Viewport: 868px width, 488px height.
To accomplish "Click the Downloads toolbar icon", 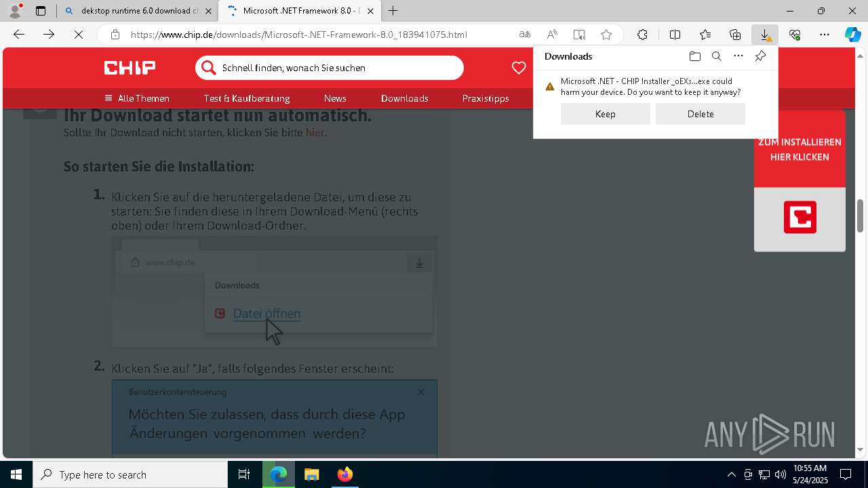I will pos(765,35).
